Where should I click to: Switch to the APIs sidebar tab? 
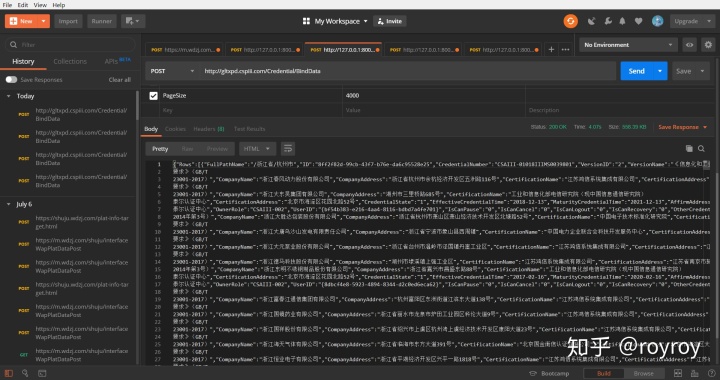pos(117,61)
